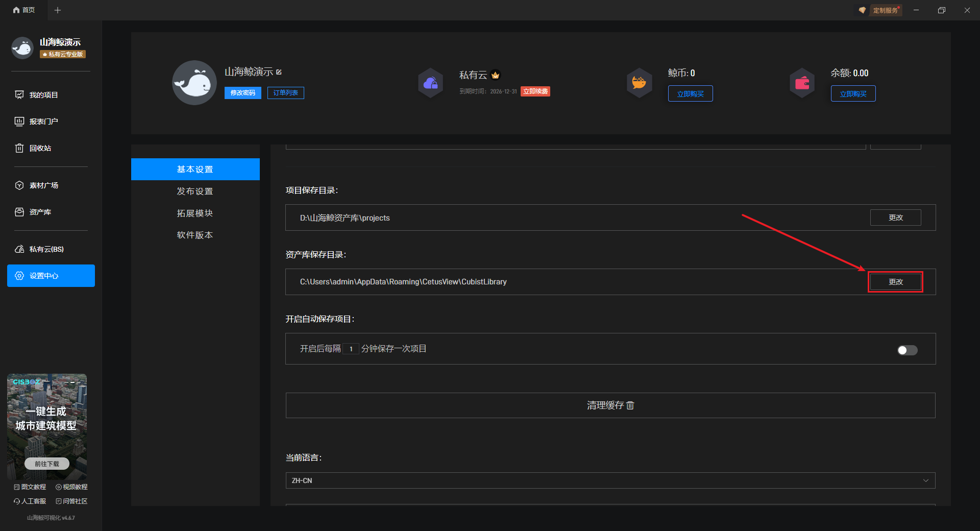The width and height of the screenshot is (980, 531).
Task: Switch to 拓展模块 tab
Action: [x=195, y=213]
